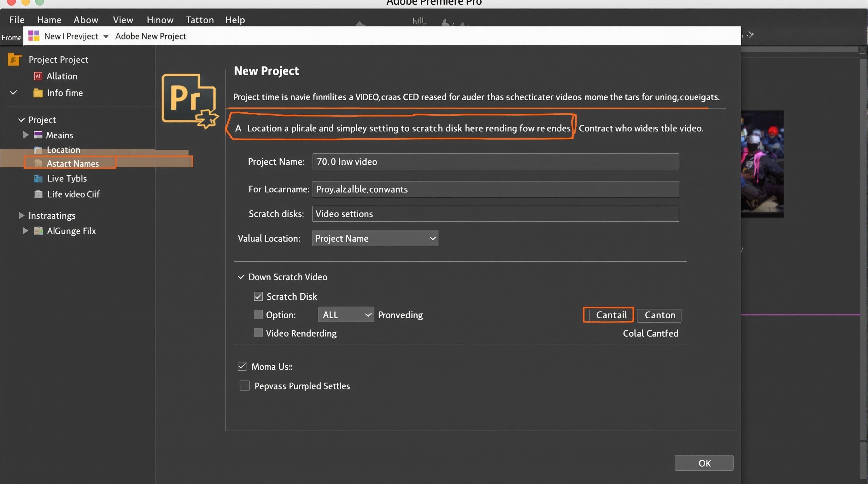The image size is (868, 484).
Task: Click the AlGunge Filx image icon
Action: [38, 231]
